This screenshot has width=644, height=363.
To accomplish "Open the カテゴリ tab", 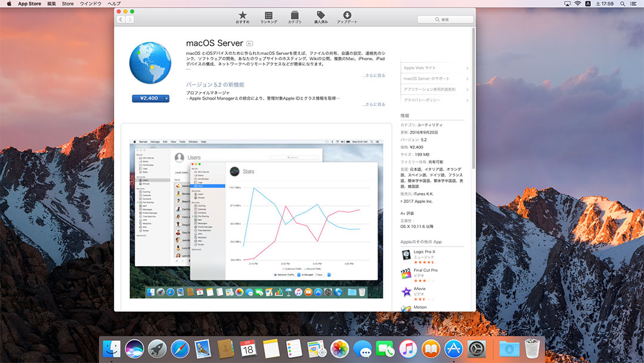I will (295, 17).
